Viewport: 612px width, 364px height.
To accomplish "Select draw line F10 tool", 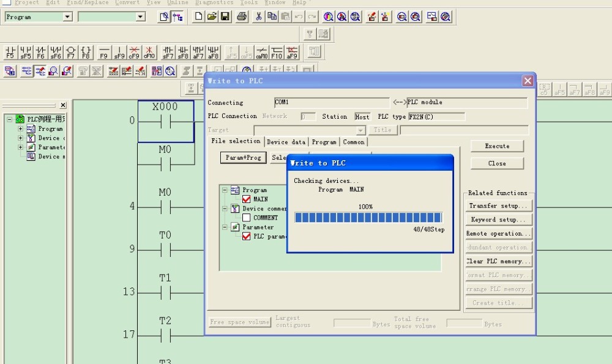I will pyautogui.click(x=277, y=52).
